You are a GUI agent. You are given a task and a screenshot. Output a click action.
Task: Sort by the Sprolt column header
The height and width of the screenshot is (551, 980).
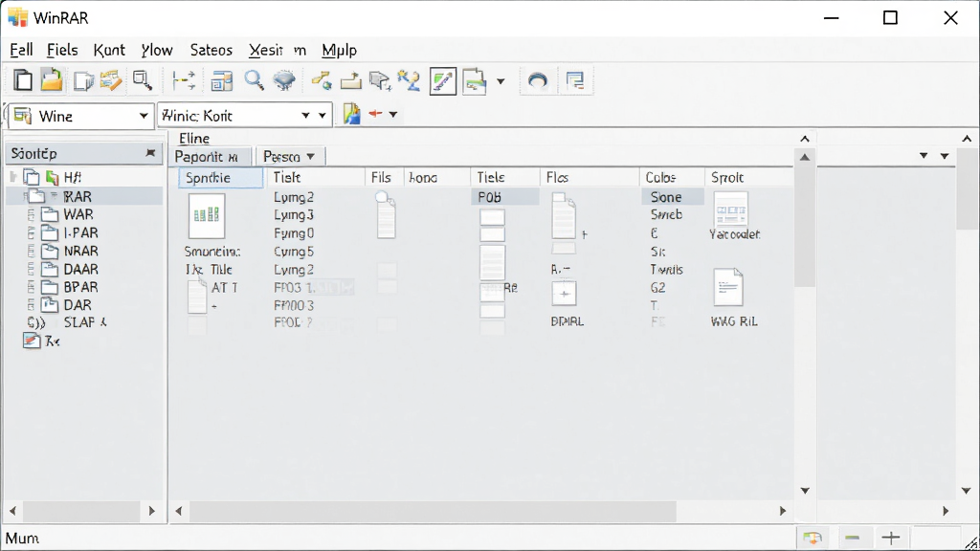748,177
